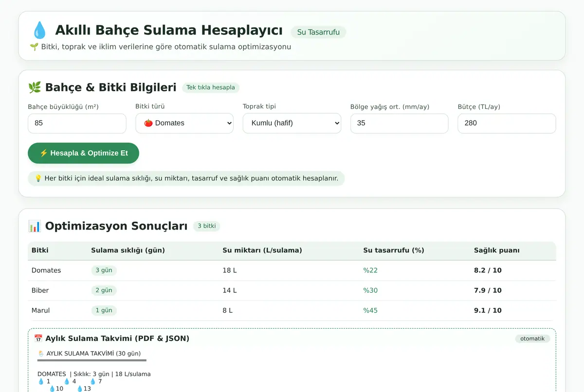Click the %22 savings value
The width and height of the screenshot is (584, 392).
point(370,270)
